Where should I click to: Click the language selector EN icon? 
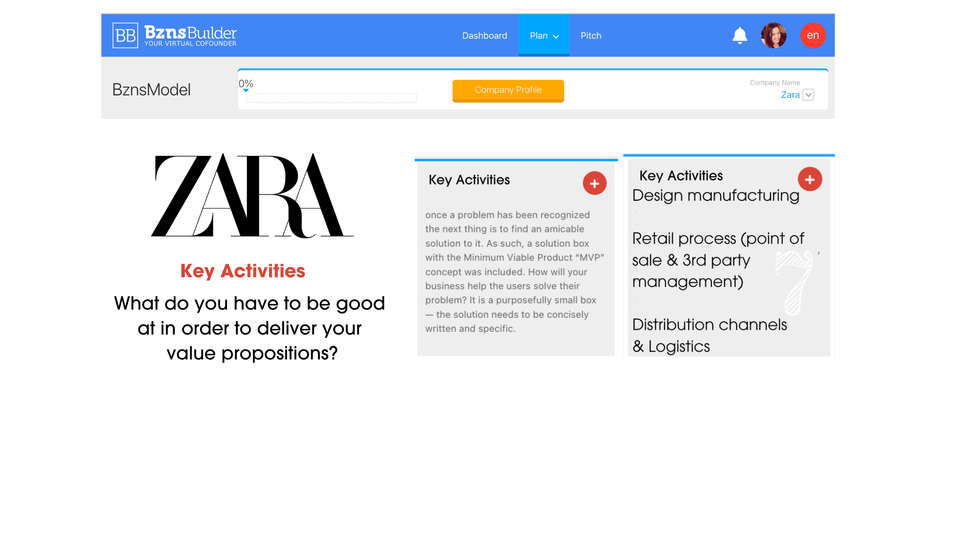point(813,35)
